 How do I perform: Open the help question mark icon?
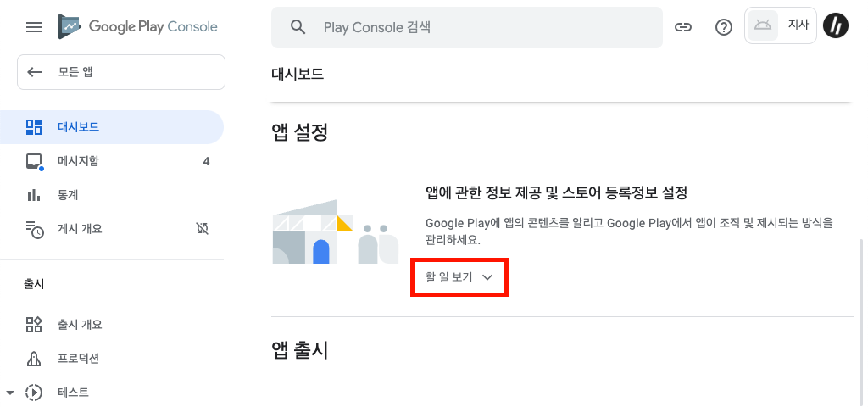724,27
